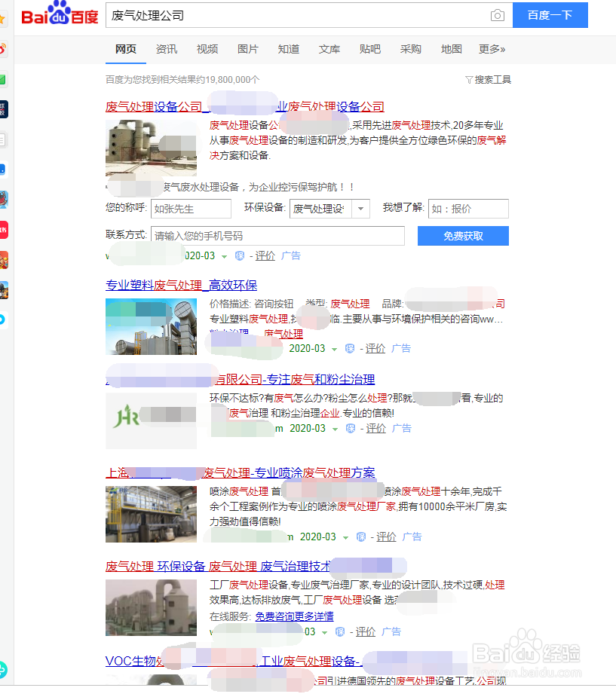Click the 评价 link under the second result
The width and height of the screenshot is (616, 694).
pyautogui.click(x=376, y=349)
